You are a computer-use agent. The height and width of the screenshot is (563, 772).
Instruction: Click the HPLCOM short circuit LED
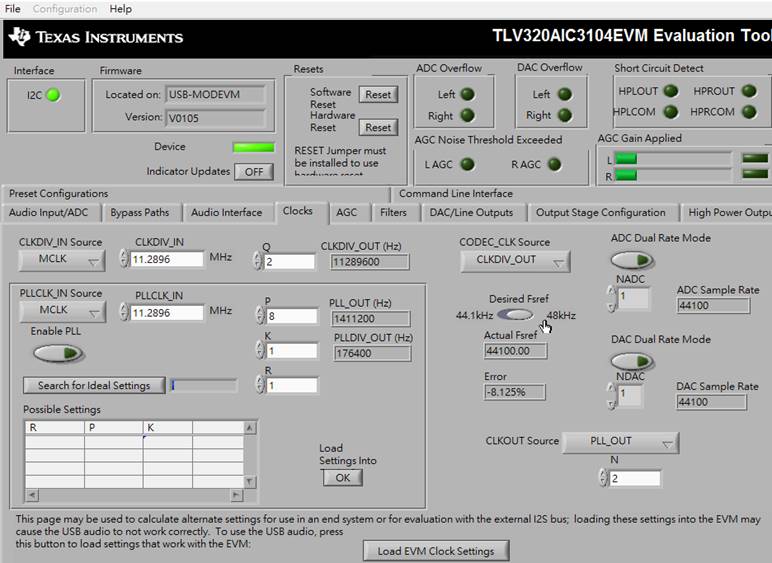coord(671,112)
